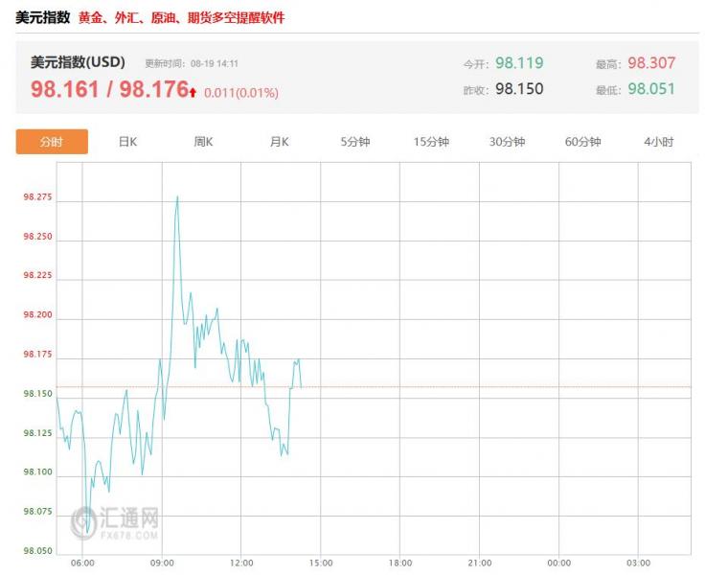Click the 21:00 time axis label
The height and width of the screenshot is (575, 728).
tap(480, 563)
